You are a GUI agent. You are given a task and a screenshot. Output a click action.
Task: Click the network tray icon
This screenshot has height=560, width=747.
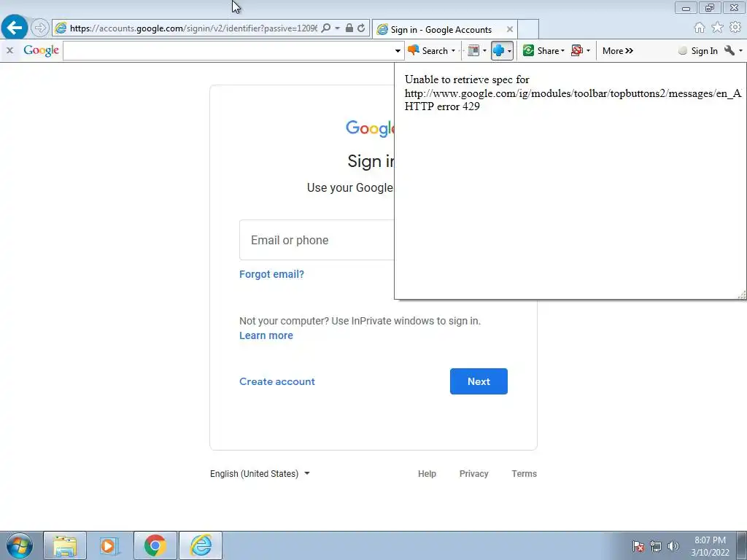click(x=656, y=546)
